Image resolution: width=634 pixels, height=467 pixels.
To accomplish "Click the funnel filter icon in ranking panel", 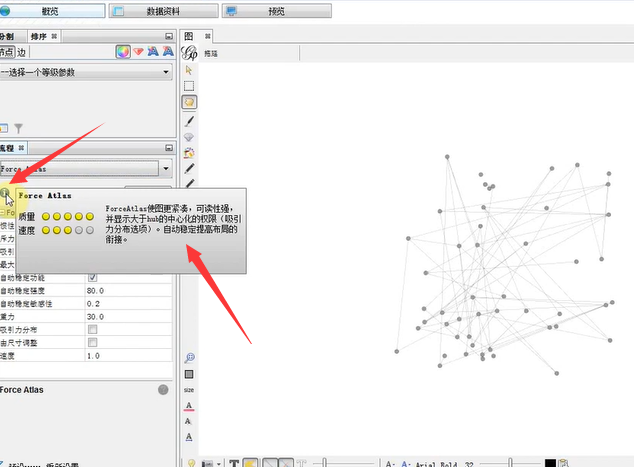I will (x=19, y=129).
